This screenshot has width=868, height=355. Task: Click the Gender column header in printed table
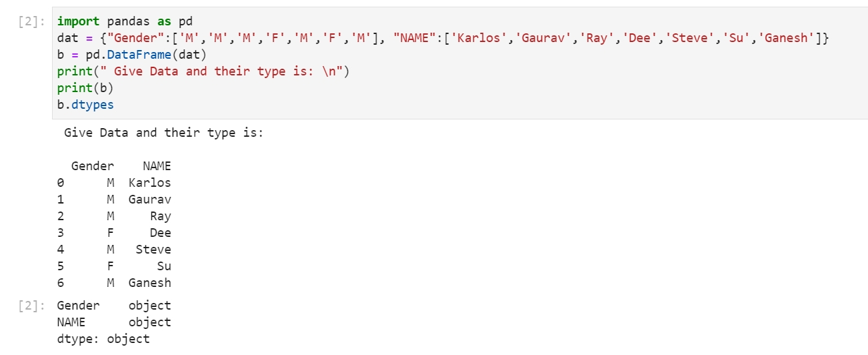pyautogui.click(x=93, y=165)
